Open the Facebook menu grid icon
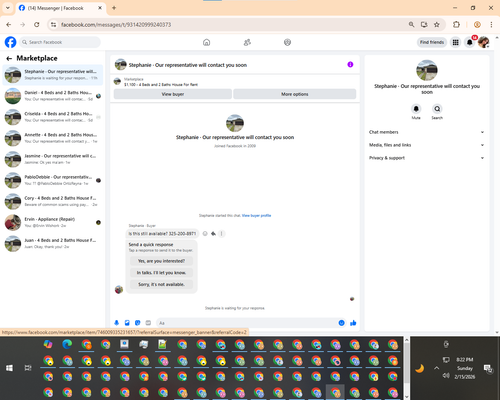 [455, 42]
